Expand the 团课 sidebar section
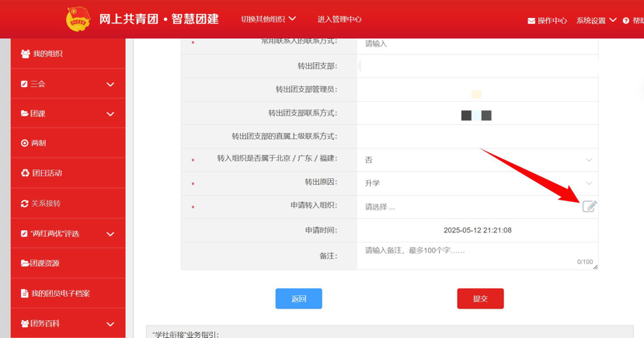The image size is (644, 338). [x=110, y=114]
